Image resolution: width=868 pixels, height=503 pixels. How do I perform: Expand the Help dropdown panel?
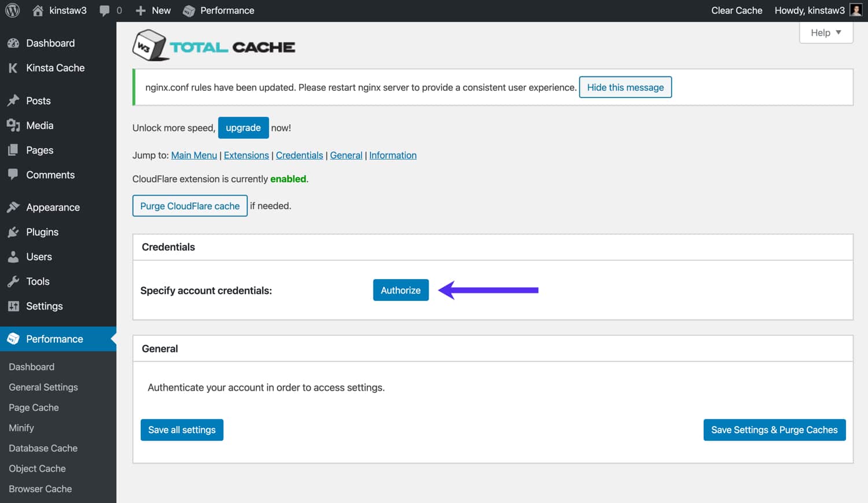(x=826, y=32)
